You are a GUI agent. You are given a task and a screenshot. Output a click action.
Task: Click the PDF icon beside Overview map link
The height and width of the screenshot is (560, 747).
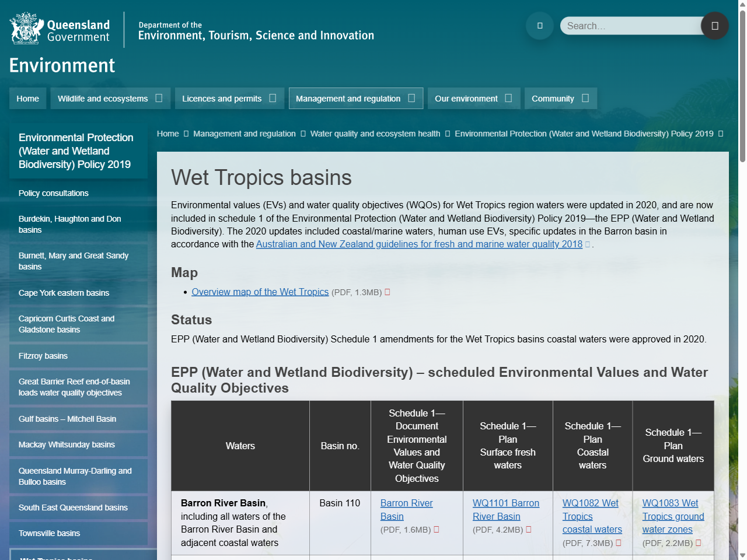pos(386,292)
